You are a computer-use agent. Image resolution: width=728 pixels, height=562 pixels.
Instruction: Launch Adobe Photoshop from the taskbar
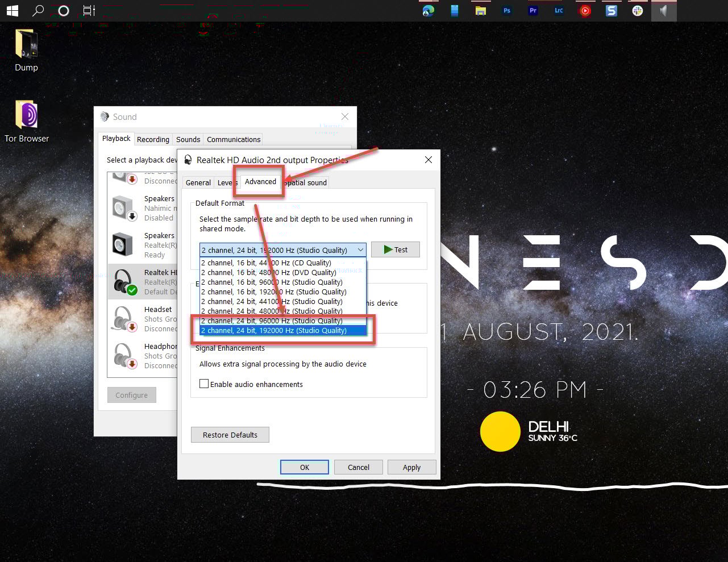pyautogui.click(x=507, y=10)
